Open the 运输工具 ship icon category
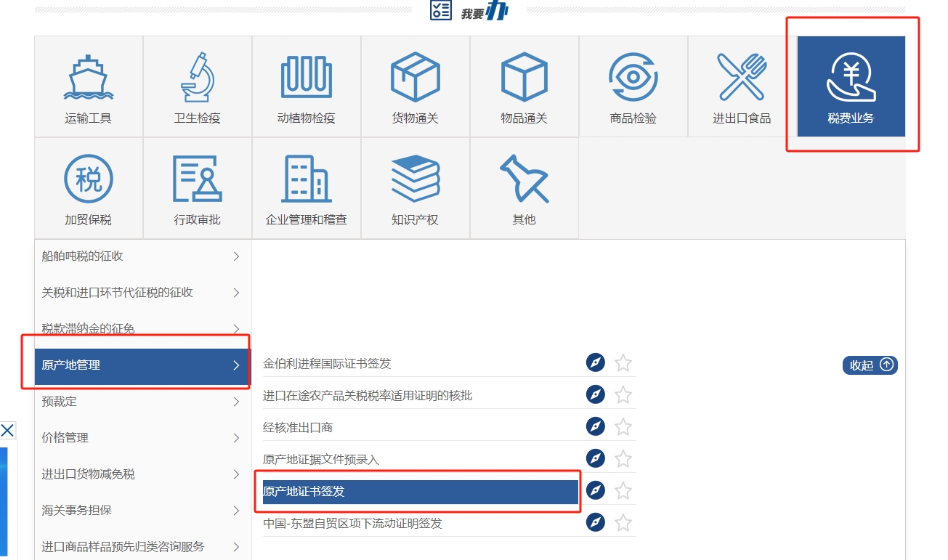 (89, 77)
